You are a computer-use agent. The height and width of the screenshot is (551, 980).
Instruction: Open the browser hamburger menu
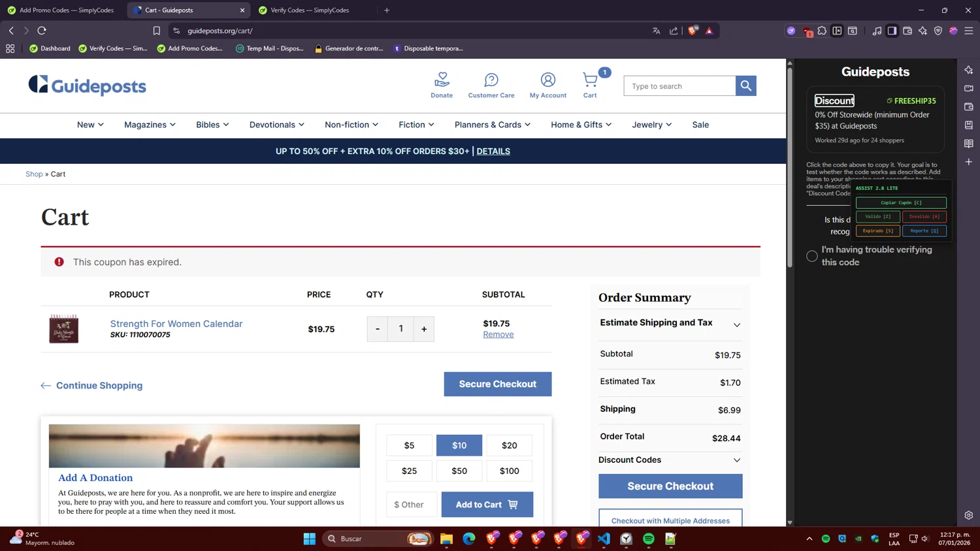point(969,31)
